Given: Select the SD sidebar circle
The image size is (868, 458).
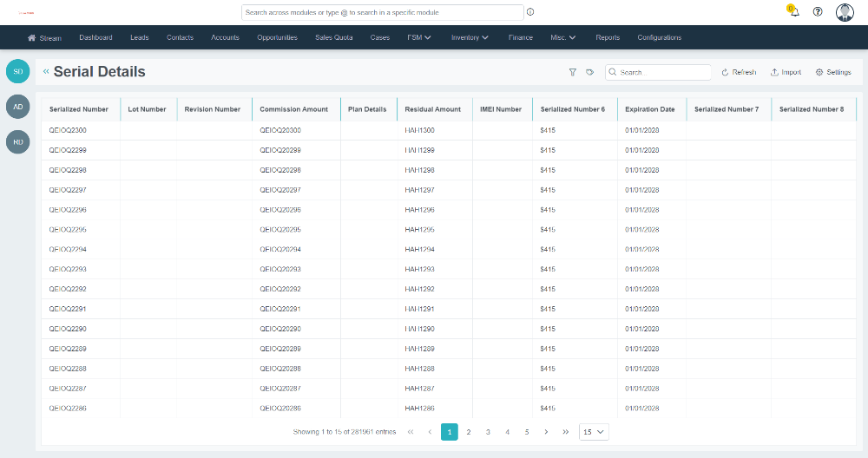Looking at the screenshot, I should (x=17, y=71).
